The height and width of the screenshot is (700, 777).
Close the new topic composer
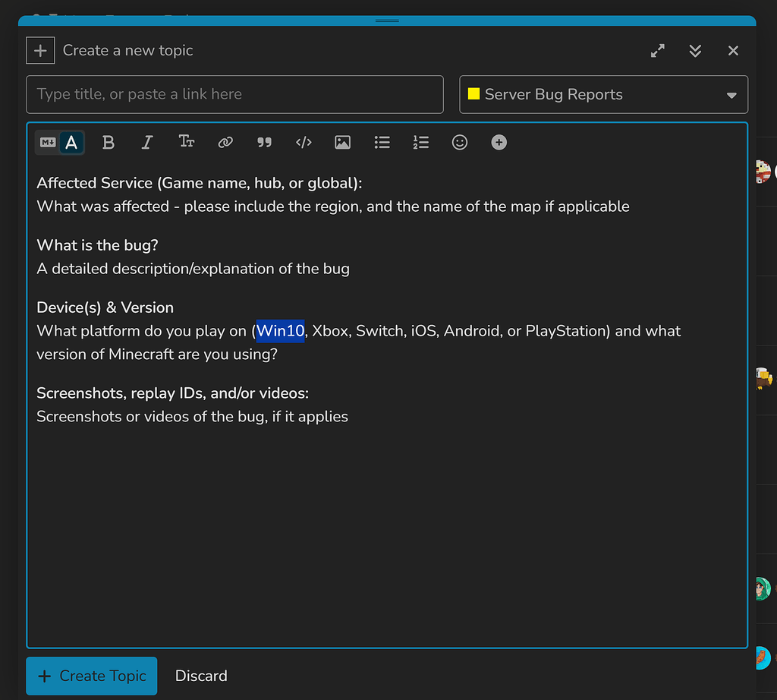[x=733, y=51]
